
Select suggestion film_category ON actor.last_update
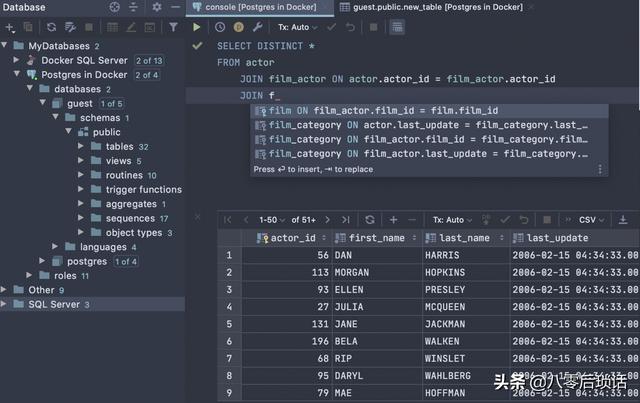click(x=429, y=125)
